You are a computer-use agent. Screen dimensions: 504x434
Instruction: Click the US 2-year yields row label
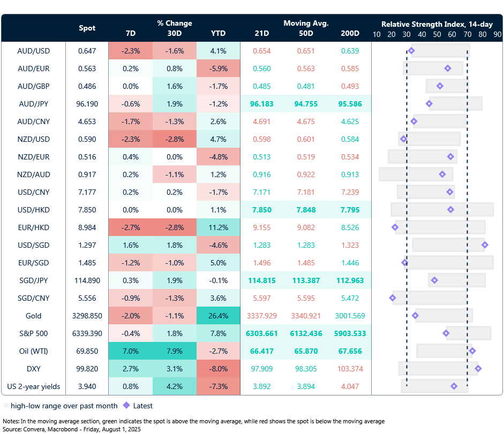pos(33,386)
